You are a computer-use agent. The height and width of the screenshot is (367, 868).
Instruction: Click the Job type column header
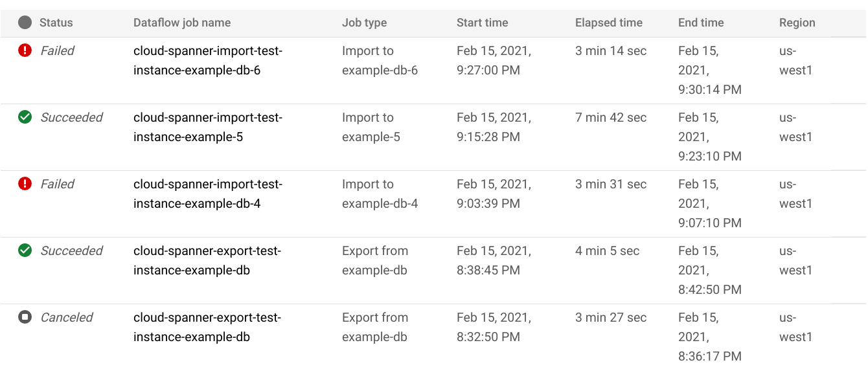pos(364,23)
